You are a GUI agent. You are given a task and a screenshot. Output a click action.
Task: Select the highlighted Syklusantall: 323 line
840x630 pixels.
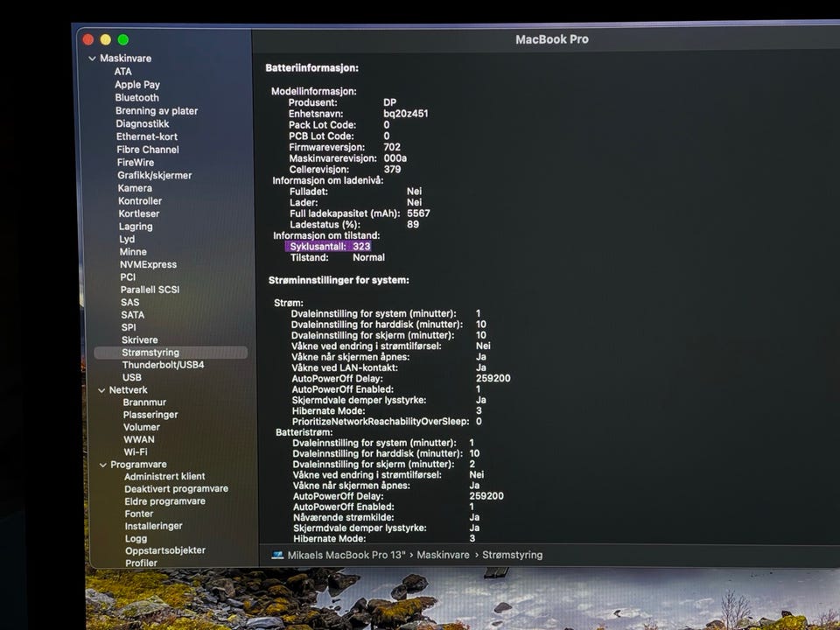pos(328,247)
